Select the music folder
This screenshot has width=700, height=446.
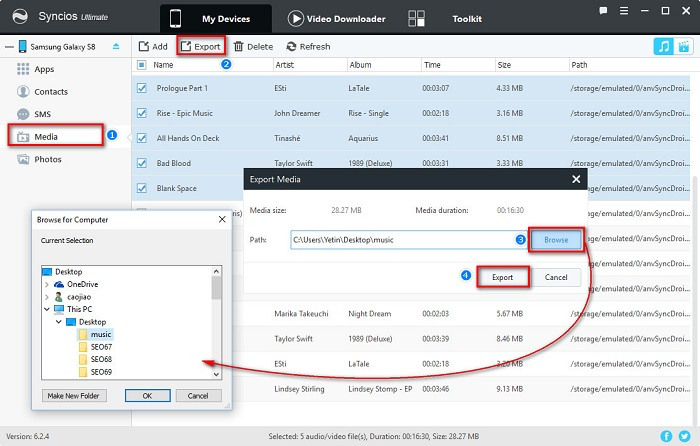point(101,334)
